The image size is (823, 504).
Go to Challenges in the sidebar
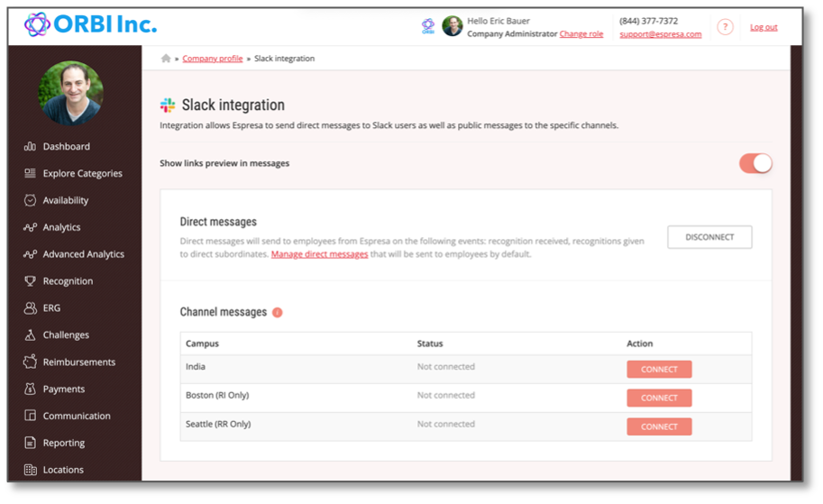coord(66,335)
